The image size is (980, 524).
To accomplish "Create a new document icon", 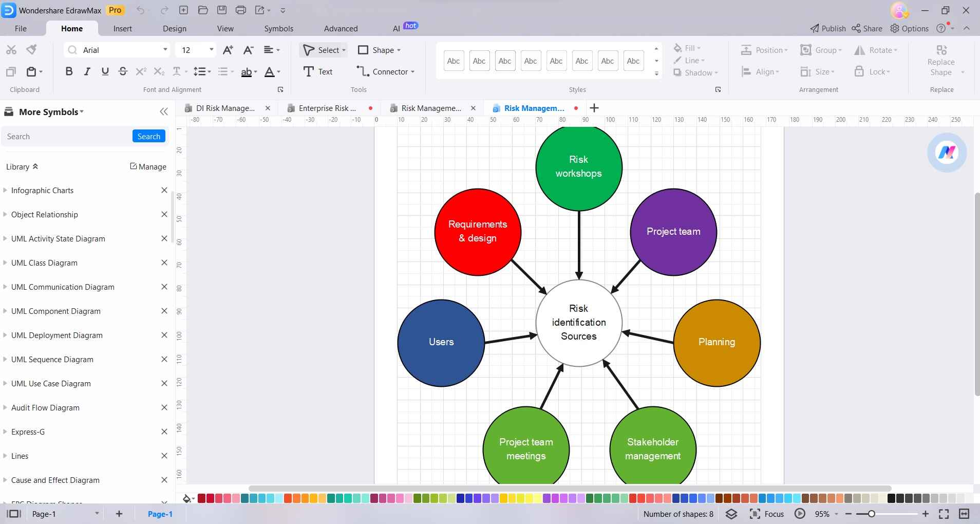I will click(183, 10).
